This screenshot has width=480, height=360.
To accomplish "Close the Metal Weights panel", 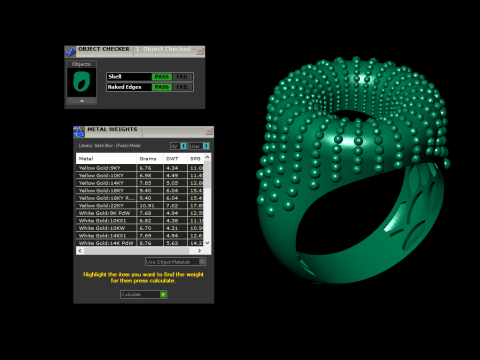I will pos(209,131).
